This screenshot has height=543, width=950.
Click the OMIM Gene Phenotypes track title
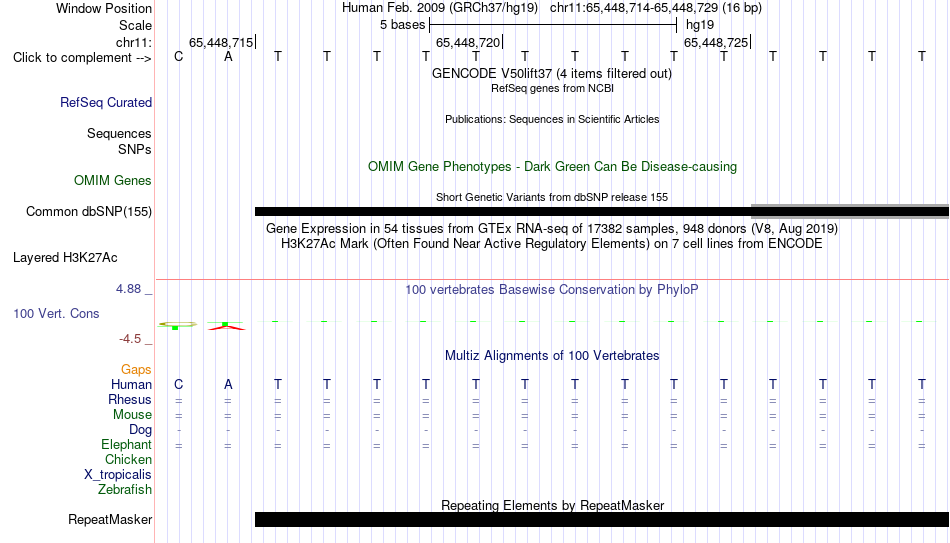click(552, 167)
